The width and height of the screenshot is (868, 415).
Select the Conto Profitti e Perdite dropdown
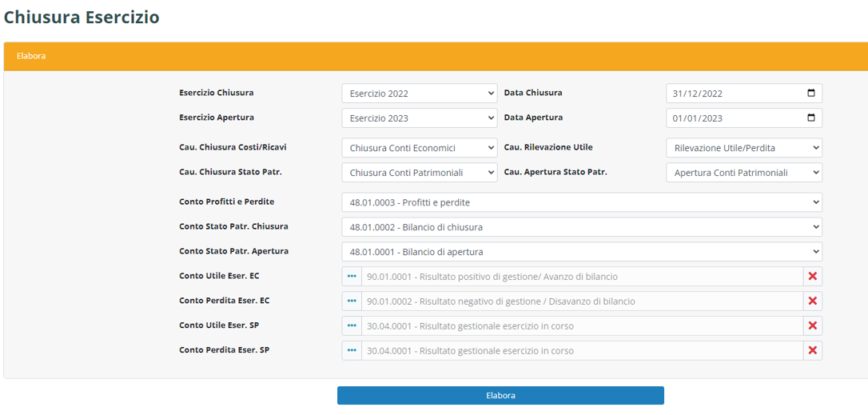point(581,202)
